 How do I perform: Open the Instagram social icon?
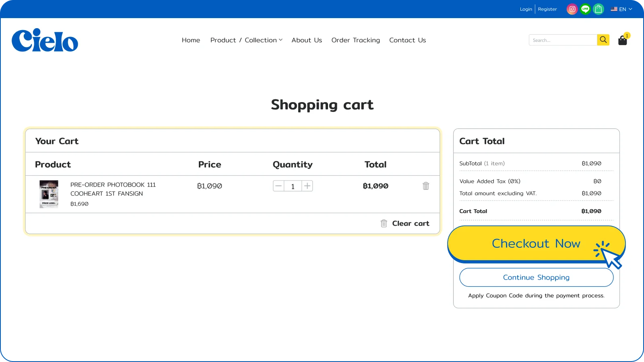[572, 9]
